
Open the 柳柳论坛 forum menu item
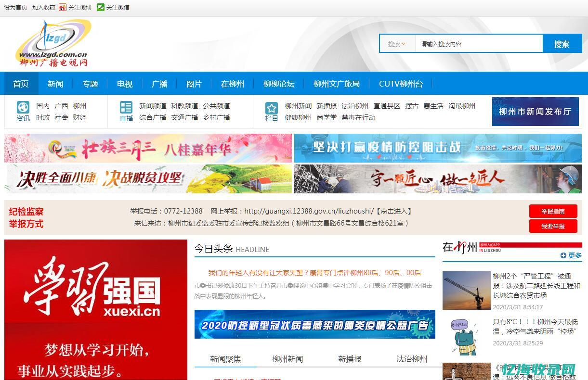279,83
